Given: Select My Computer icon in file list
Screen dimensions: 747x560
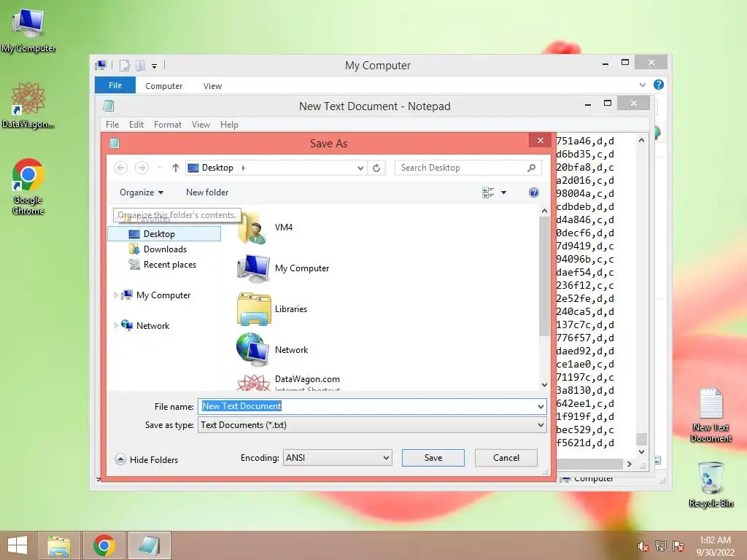Looking at the screenshot, I should [253, 268].
